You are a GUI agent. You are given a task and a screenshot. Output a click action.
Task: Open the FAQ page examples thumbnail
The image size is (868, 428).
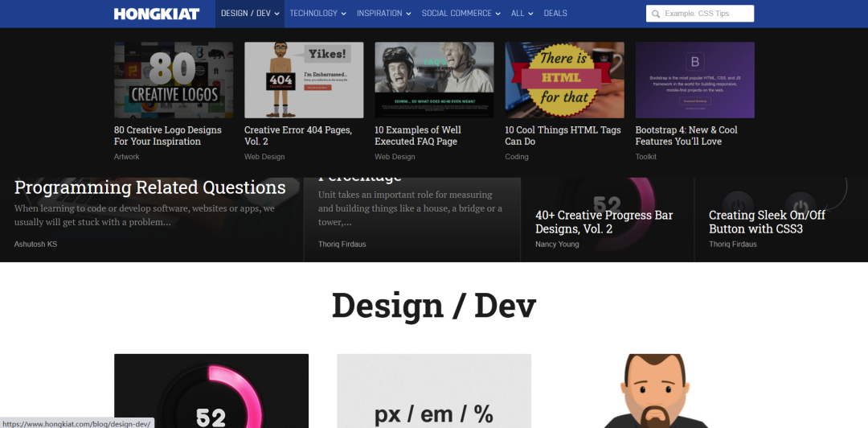click(x=435, y=80)
